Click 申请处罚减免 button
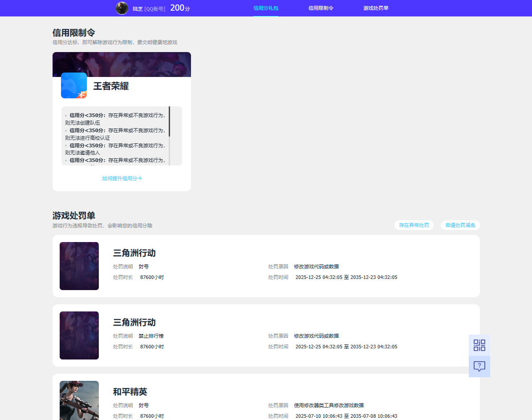 tap(460, 225)
